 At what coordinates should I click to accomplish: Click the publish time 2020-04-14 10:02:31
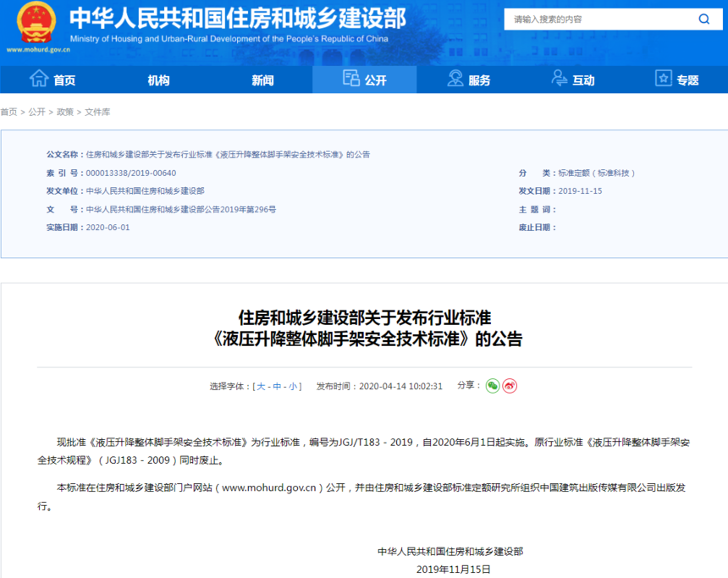click(x=400, y=386)
